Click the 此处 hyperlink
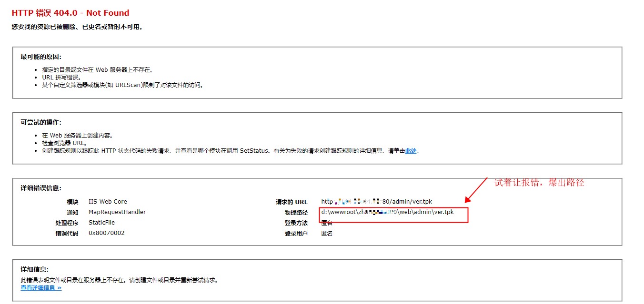The height and width of the screenshot is (304, 644). pyautogui.click(x=411, y=151)
